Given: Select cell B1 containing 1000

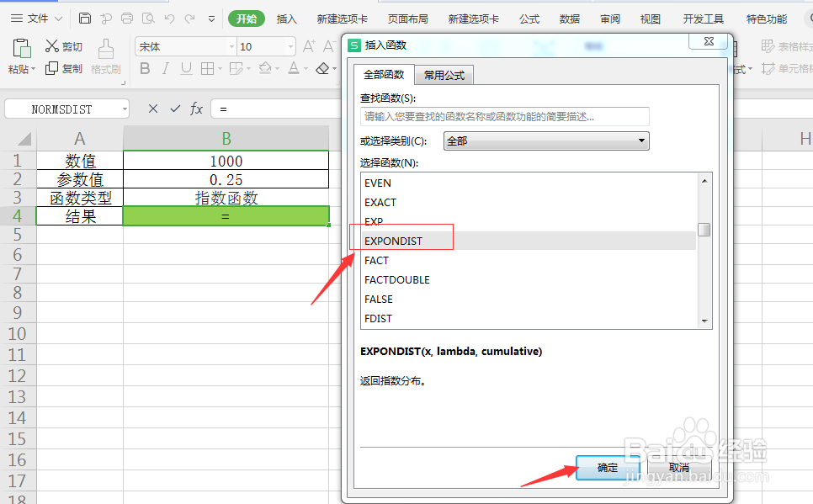Looking at the screenshot, I should (226, 161).
